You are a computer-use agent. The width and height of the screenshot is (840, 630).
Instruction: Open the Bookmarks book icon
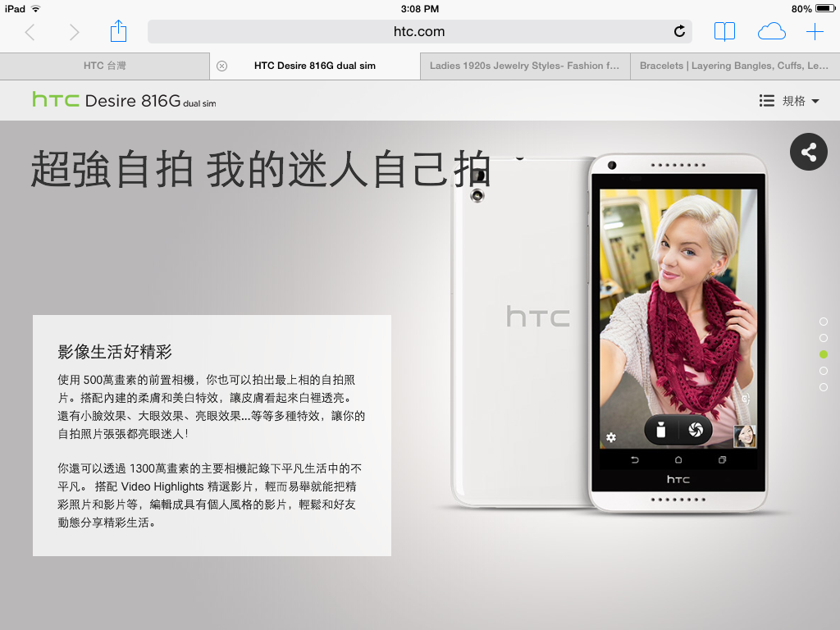724,32
